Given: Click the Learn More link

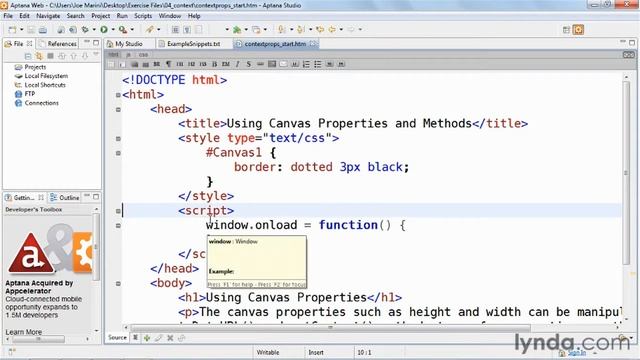Looking at the screenshot, I should point(24,332).
